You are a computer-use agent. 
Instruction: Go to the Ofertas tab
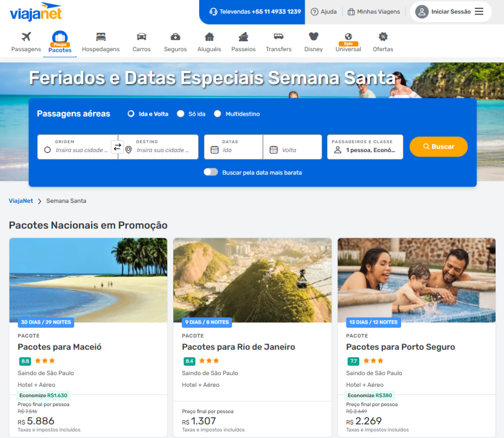coord(383,42)
